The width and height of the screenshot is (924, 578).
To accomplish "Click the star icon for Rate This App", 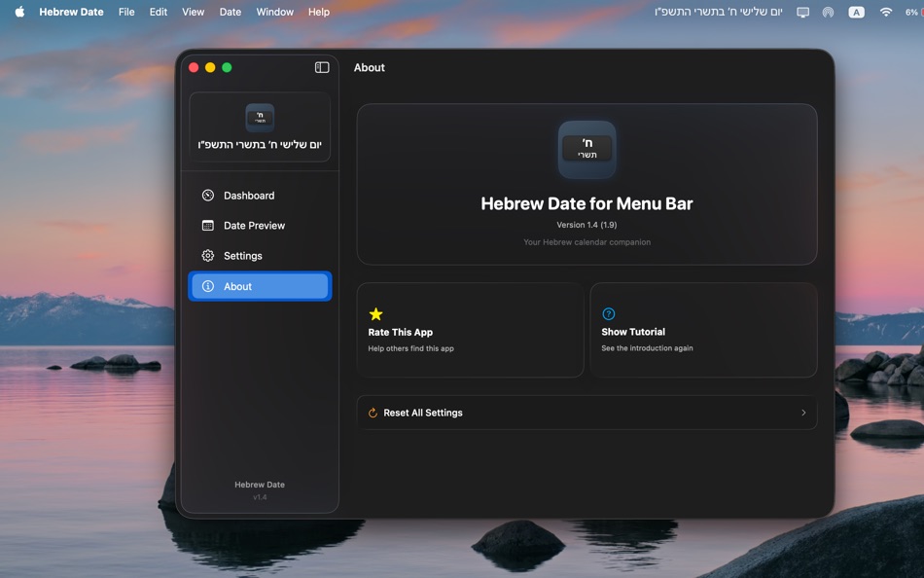I will (374, 313).
